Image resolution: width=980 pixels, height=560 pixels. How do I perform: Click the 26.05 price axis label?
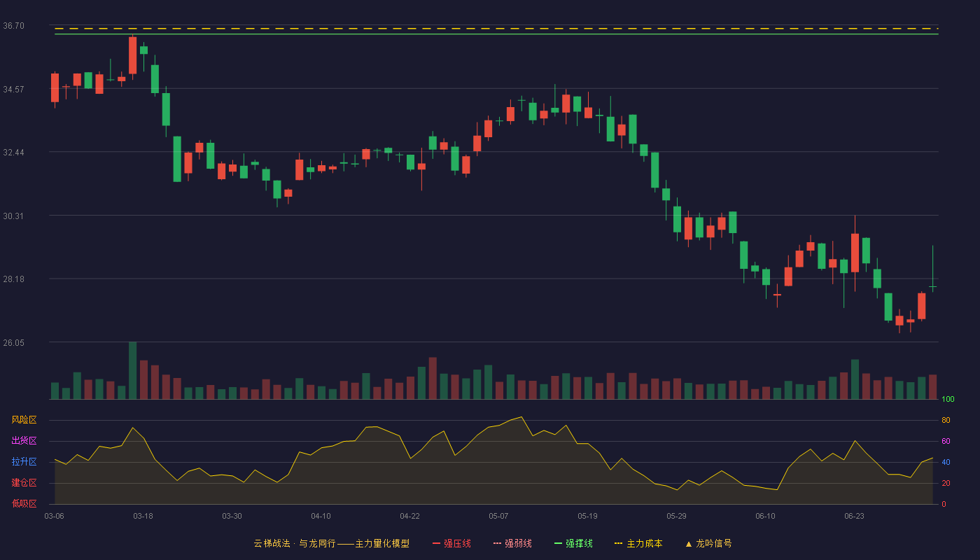[13, 342]
